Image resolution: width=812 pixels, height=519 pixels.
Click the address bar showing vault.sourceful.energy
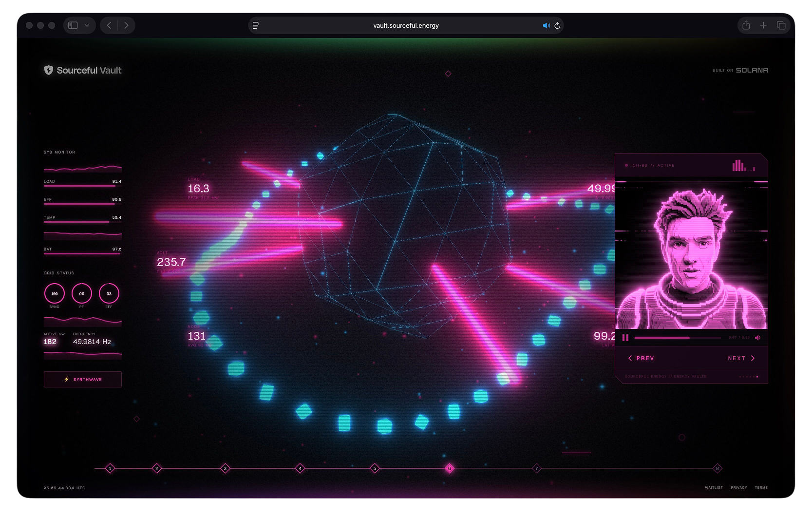406,25
